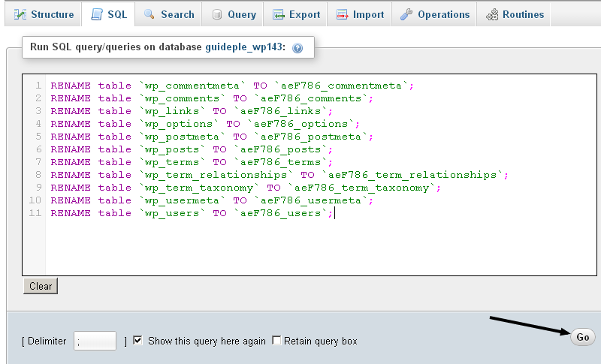Click `wp_commentmeta` in line 1
601x364 pixels.
point(192,86)
